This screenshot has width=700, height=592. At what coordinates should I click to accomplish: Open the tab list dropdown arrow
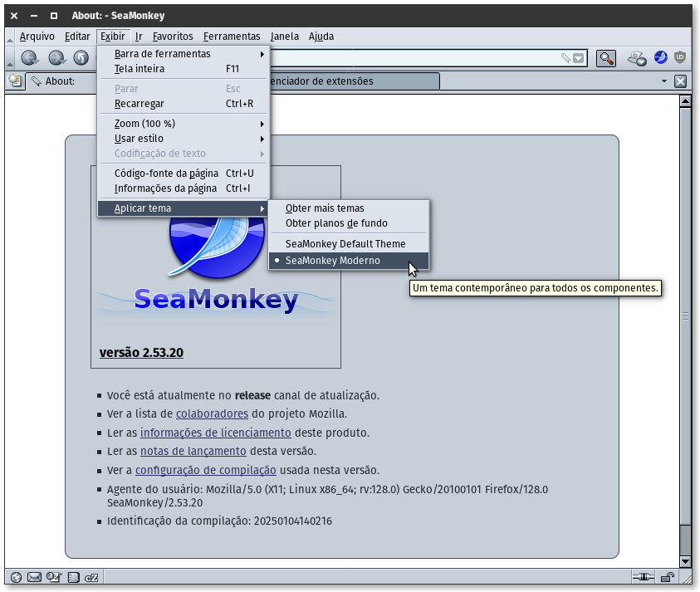664,81
